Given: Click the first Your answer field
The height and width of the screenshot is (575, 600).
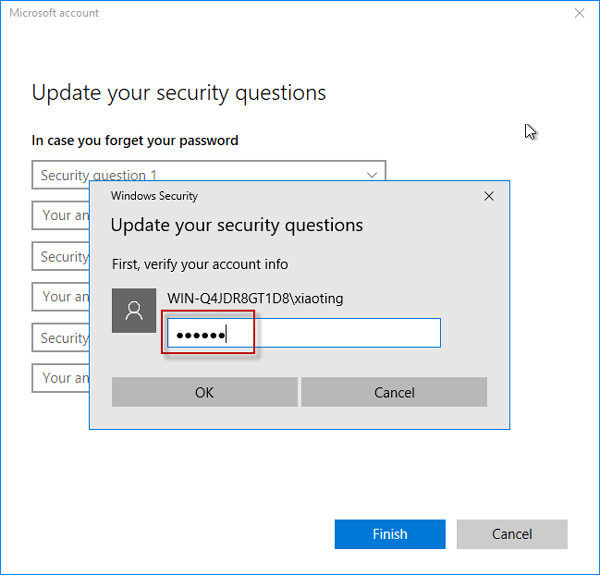Looking at the screenshot, I should (x=60, y=215).
